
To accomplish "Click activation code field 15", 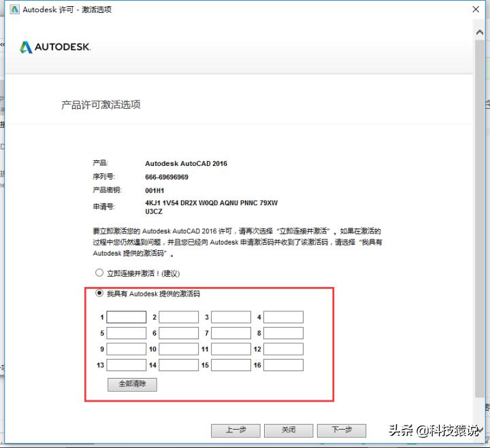I will point(231,365).
